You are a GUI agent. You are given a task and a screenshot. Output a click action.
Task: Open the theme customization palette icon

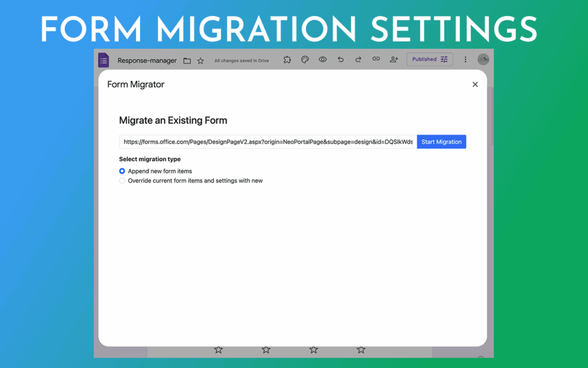point(305,59)
